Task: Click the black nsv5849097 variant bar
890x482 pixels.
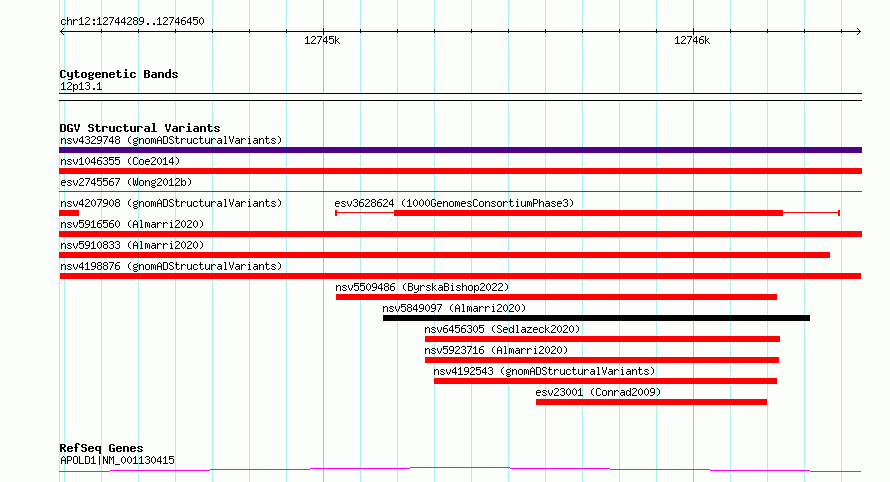Action: 597,318
